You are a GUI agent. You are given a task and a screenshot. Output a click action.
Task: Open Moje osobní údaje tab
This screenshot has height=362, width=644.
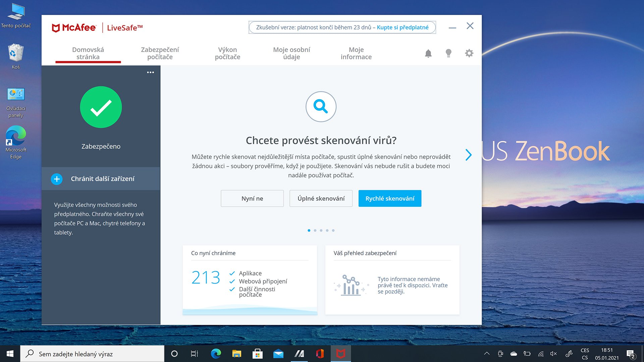point(291,53)
